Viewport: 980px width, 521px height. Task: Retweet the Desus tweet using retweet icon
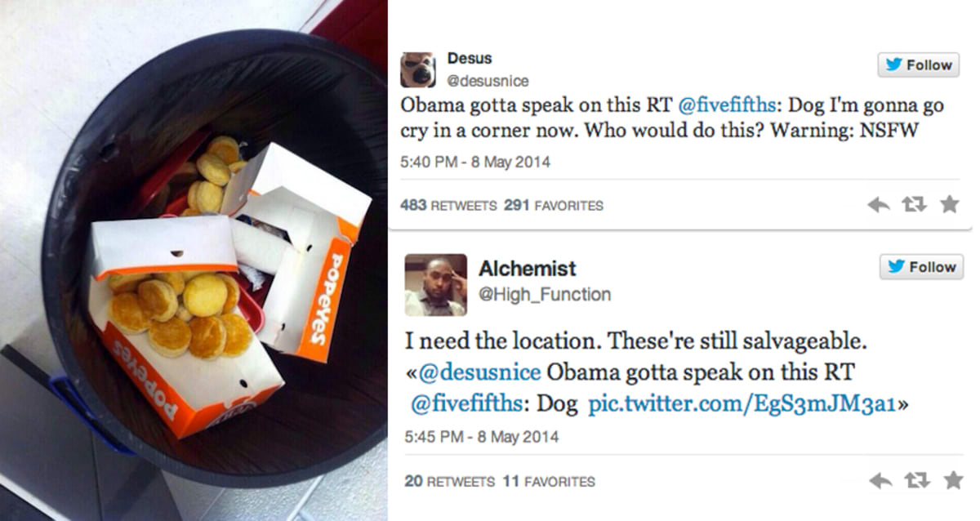pos(915,205)
